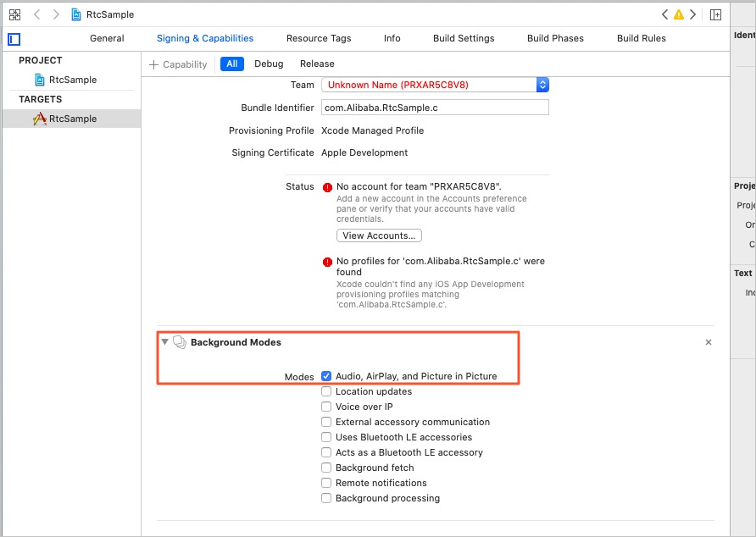Viewport: 756px width, 537px height.
Task: Click RtcSample title in the jump bar
Action: click(110, 14)
